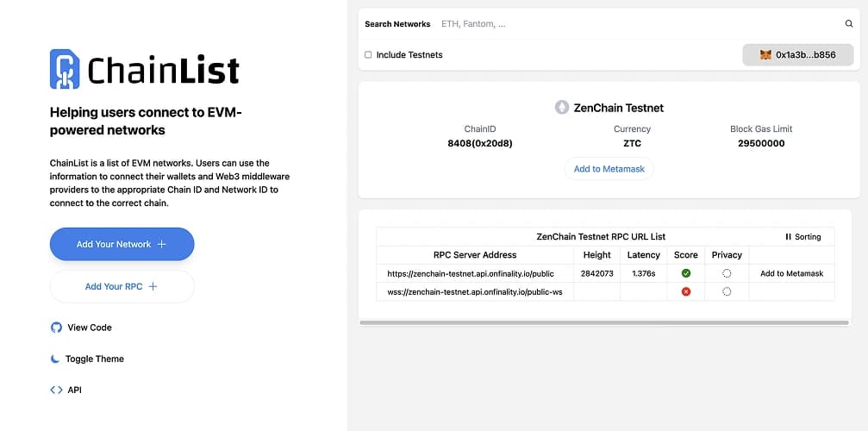This screenshot has width=868, height=431.
Task: Click the Latency column header
Action: [643, 255]
